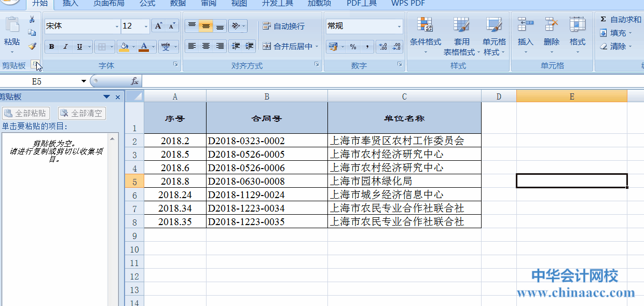Click the phonetic guide wén icon

[166, 47]
